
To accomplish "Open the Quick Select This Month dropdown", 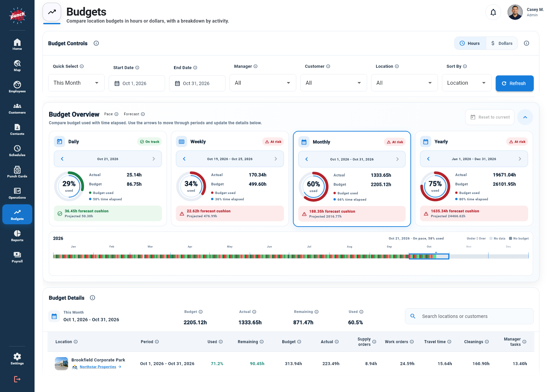I will tap(76, 83).
